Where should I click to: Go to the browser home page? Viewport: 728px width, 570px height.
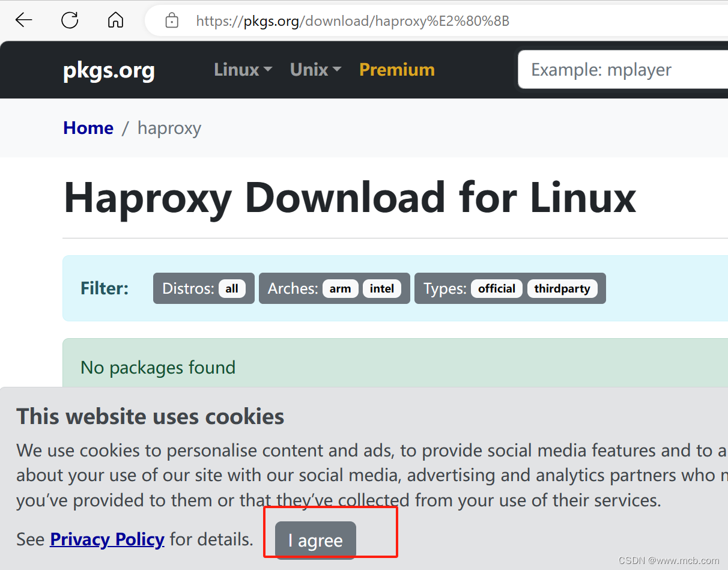[x=115, y=20]
